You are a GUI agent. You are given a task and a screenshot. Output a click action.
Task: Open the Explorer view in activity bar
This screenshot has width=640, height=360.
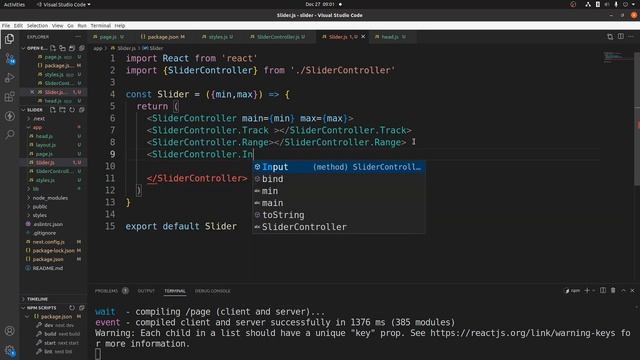tap(9, 39)
